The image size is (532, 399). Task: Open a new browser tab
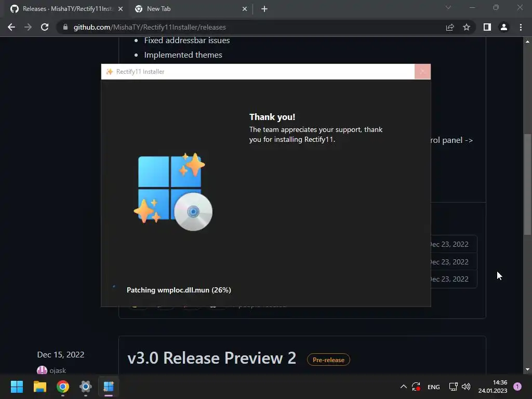[264, 9]
